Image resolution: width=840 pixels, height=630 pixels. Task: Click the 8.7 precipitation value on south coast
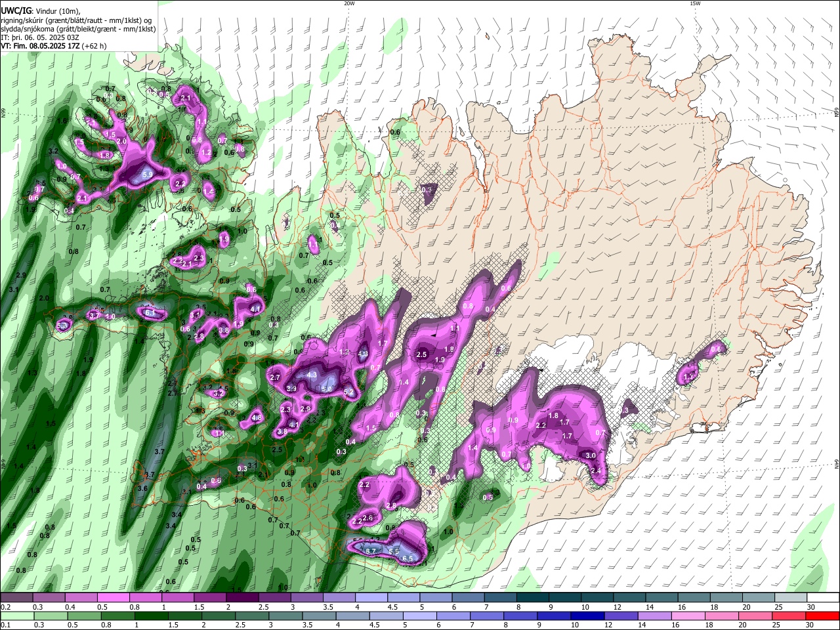[x=371, y=551]
